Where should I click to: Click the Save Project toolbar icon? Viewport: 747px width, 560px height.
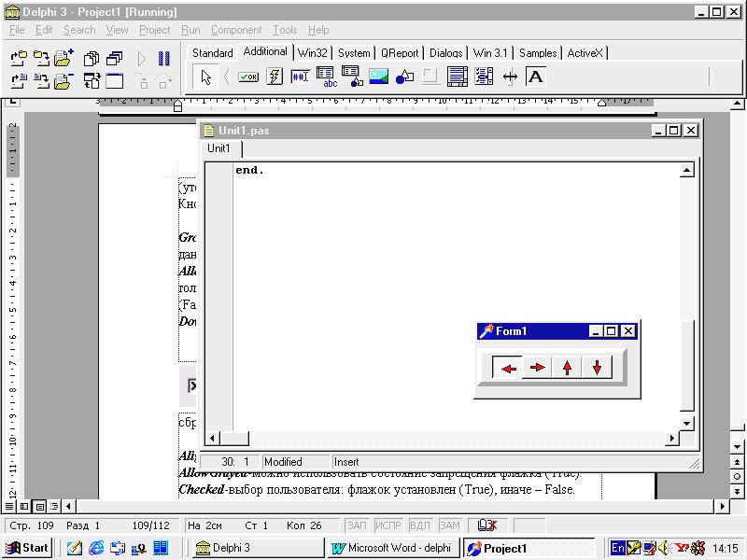pyautogui.click(x=41, y=58)
